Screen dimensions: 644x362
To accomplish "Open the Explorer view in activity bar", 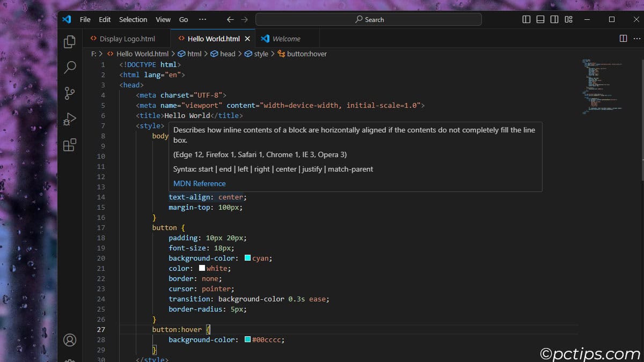I will 70,42.
